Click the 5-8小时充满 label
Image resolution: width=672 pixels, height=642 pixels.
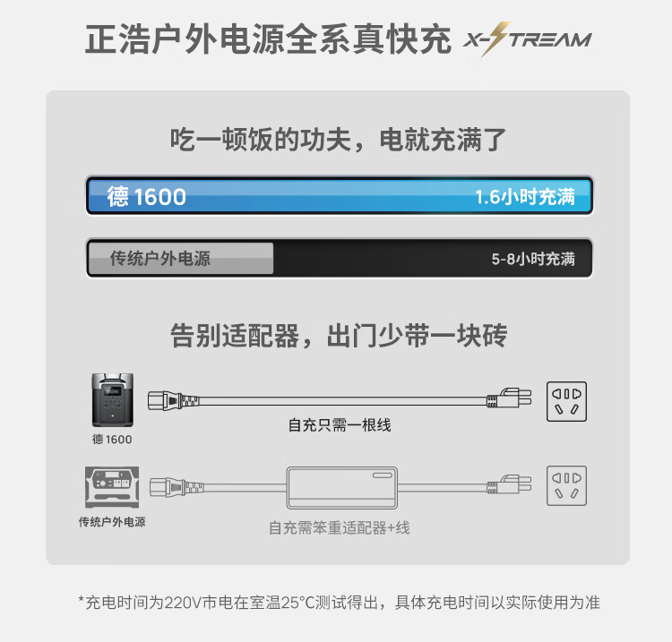pyautogui.click(x=533, y=259)
